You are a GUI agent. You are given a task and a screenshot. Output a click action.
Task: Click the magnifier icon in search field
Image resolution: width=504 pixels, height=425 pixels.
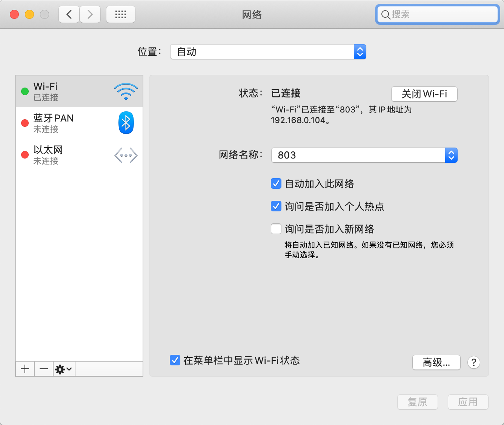[386, 15]
